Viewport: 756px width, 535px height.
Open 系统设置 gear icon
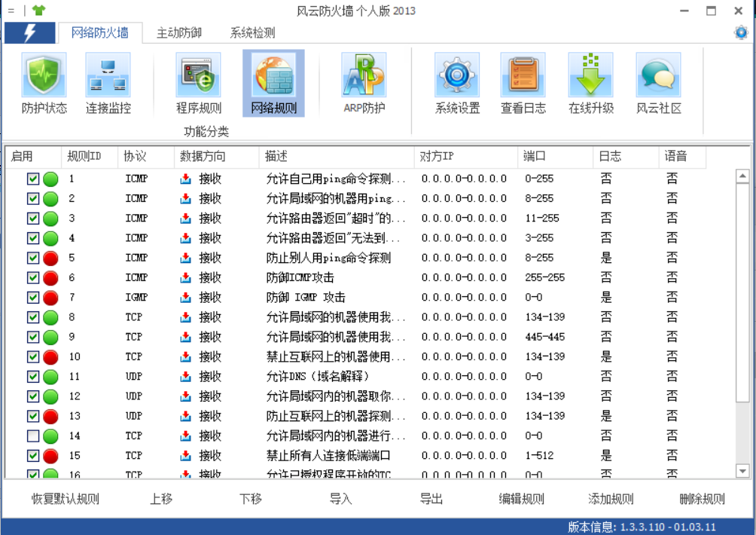click(x=457, y=75)
